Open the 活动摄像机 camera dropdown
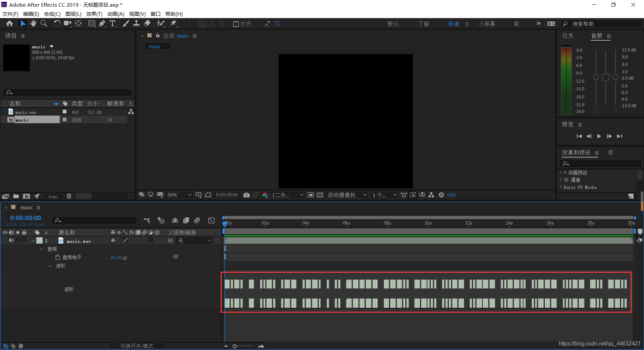 click(346, 195)
